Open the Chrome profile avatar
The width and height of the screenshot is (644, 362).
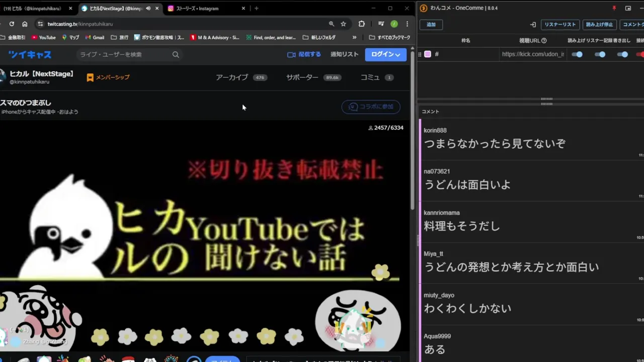coord(394,24)
